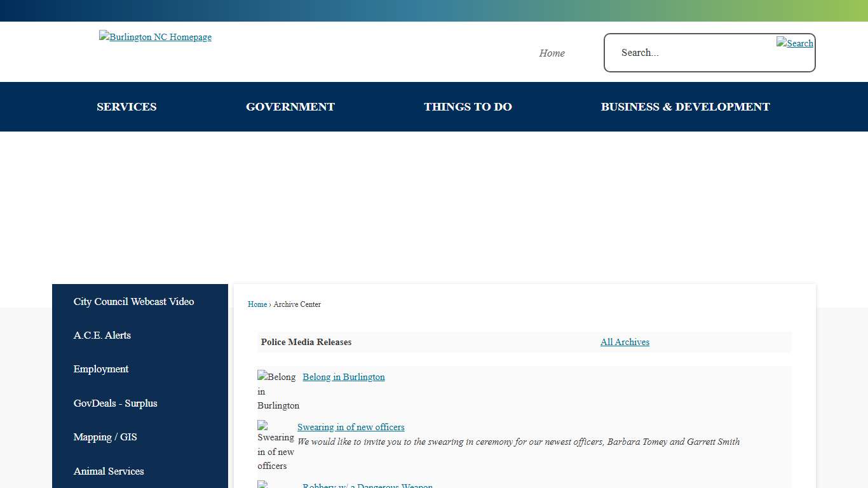The width and height of the screenshot is (868, 488).
Task: Open the Belong in Burlington release
Action: tap(343, 377)
